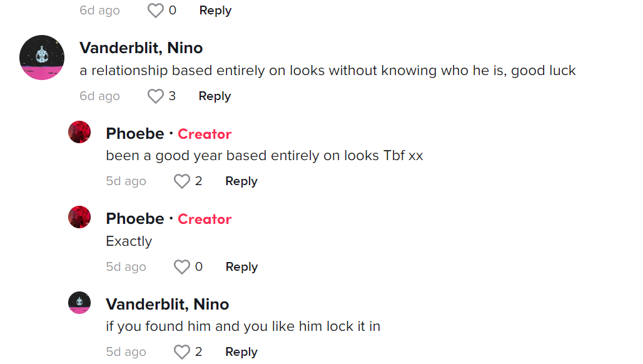The height and width of the screenshot is (364, 643).
Task: Reply to Phoebe's 'Exactly' comment
Action: pyautogui.click(x=241, y=267)
